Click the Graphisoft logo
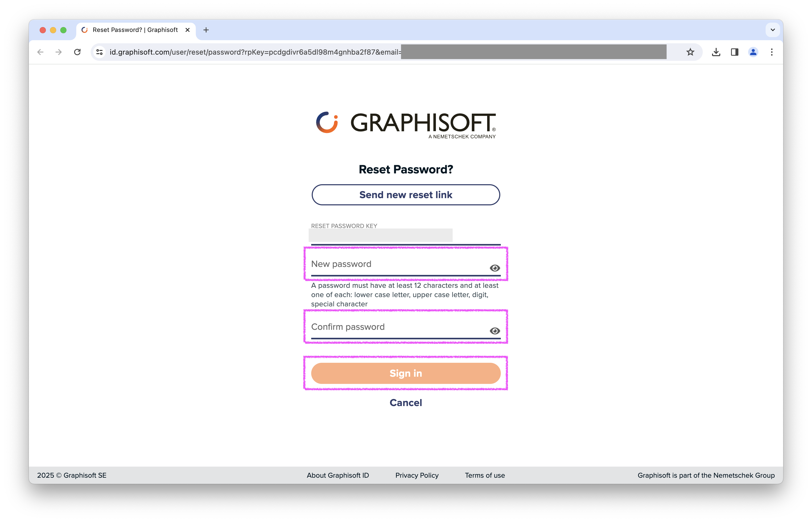The image size is (812, 522). [406, 125]
